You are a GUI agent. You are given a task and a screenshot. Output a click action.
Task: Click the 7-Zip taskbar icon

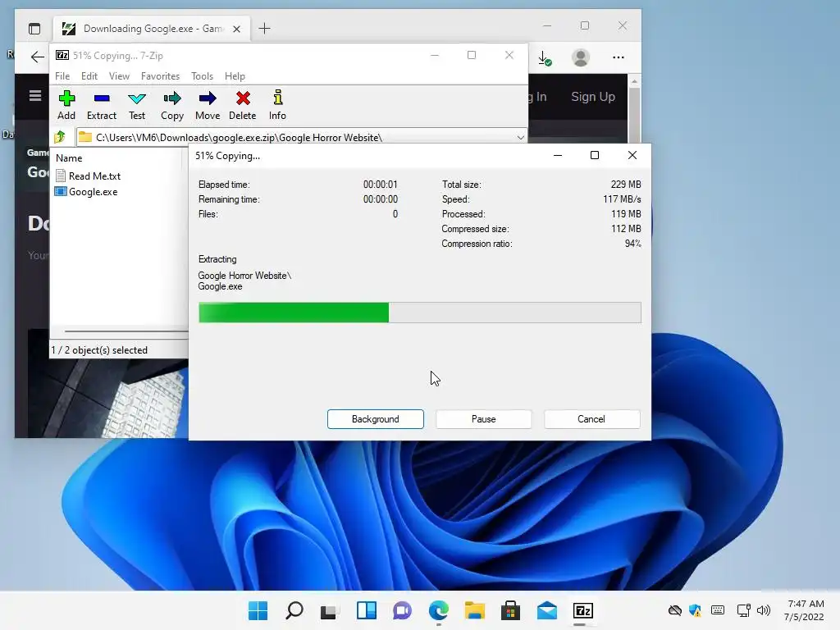(583, 610)
